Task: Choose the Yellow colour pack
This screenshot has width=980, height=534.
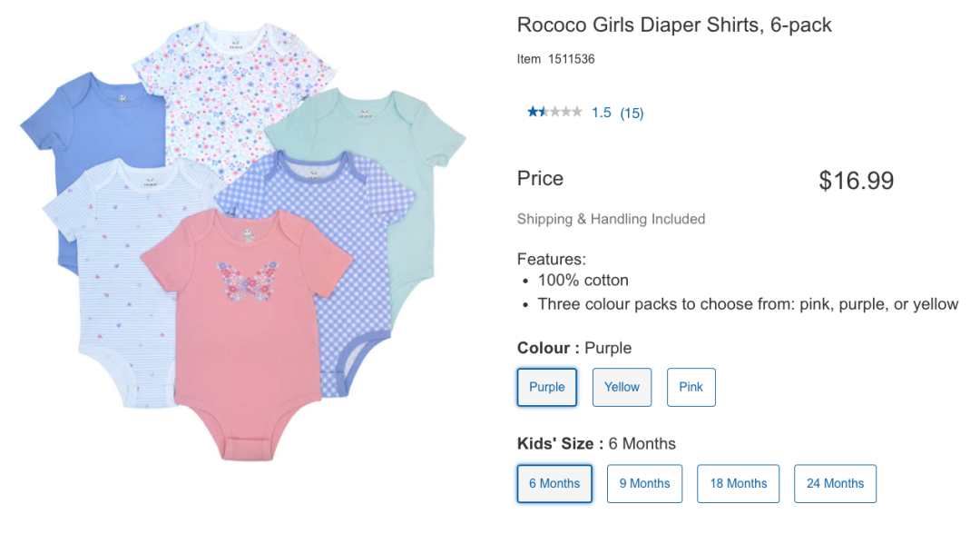Action: tap(622, 387)
